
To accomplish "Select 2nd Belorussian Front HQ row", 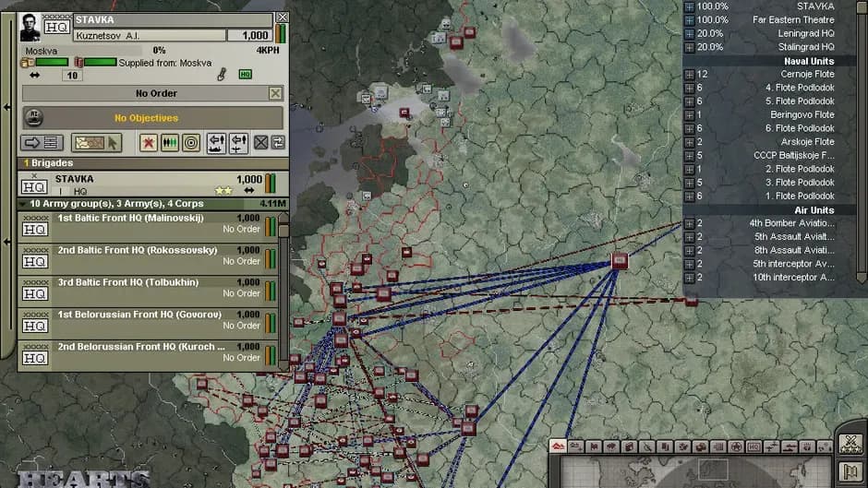I will pos(149,354).
